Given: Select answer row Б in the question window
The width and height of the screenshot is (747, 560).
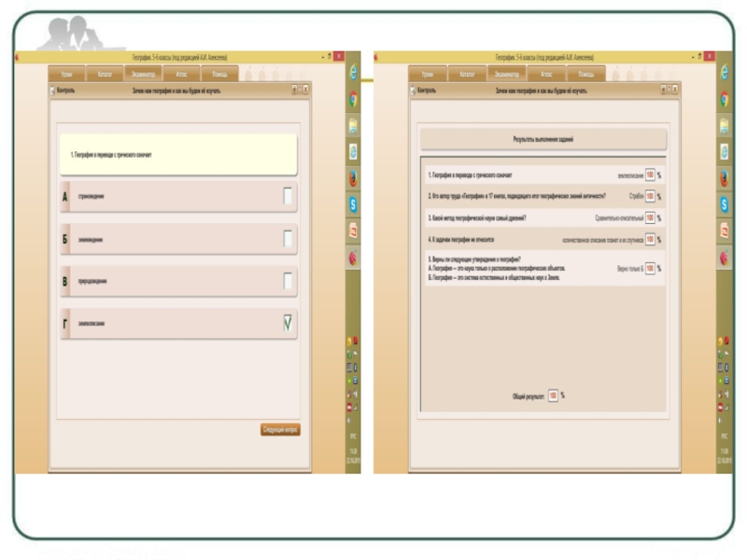Looking at the screenshot, I should (x=178, y=239).
